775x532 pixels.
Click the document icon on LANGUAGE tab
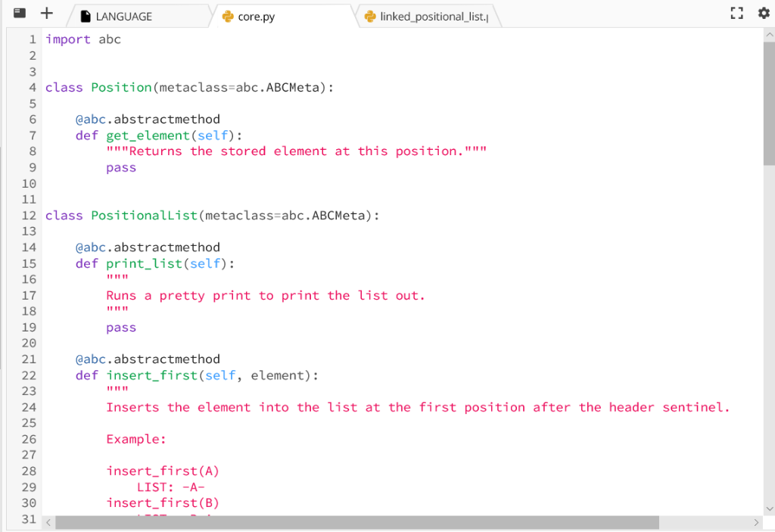(86, 15)
